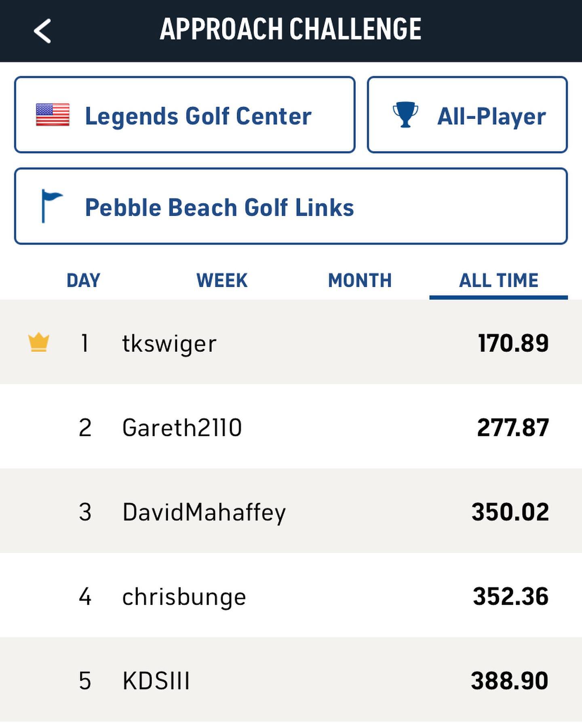Viewport: 582px width, 728px height.
Task: Click the US flag icon
Action: click(x=53, y=115)
